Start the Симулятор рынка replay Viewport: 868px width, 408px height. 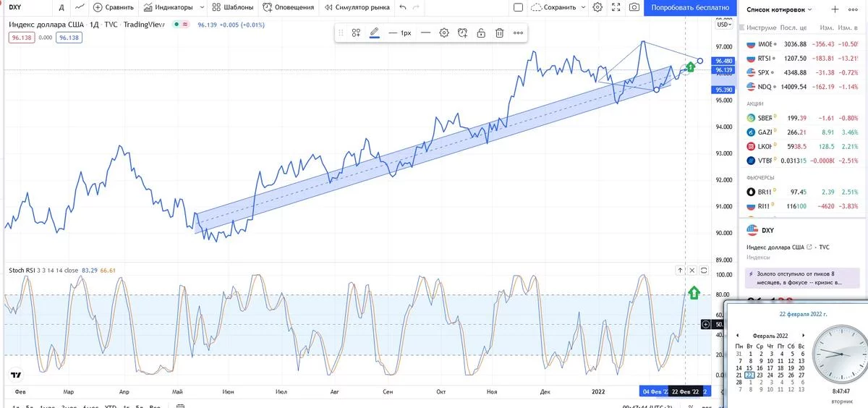[356, 7]
